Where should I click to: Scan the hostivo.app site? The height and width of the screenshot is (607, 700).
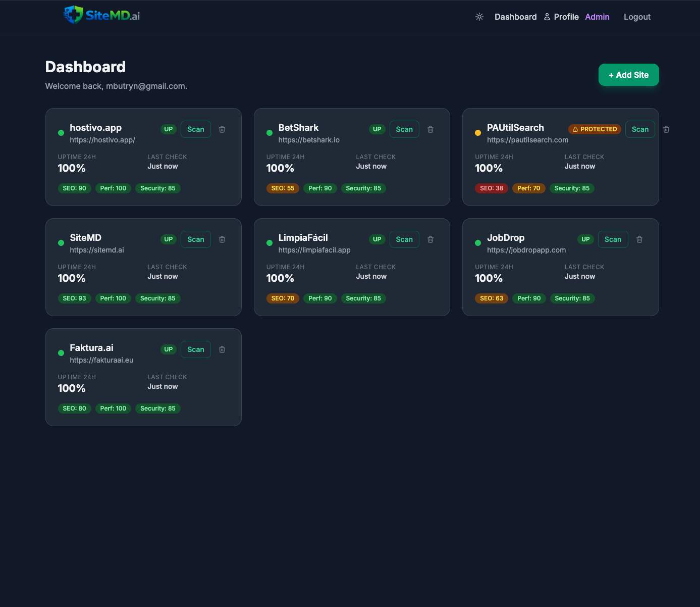[196, 129]
